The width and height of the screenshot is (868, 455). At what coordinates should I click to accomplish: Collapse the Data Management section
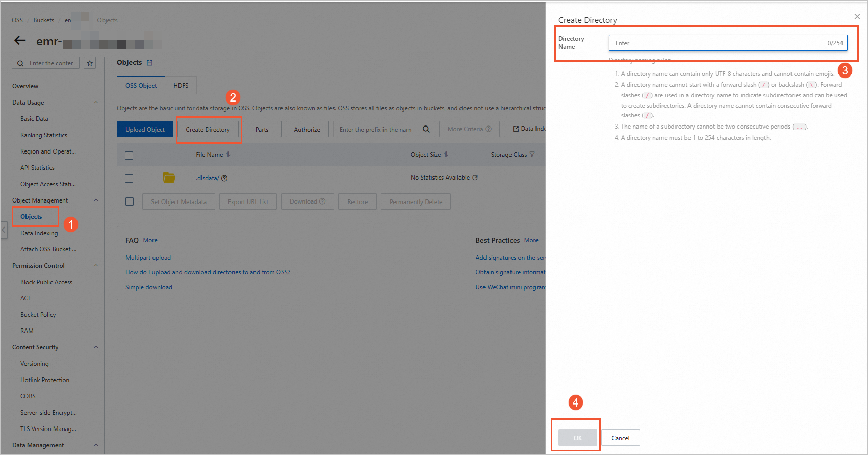point(96,445)
